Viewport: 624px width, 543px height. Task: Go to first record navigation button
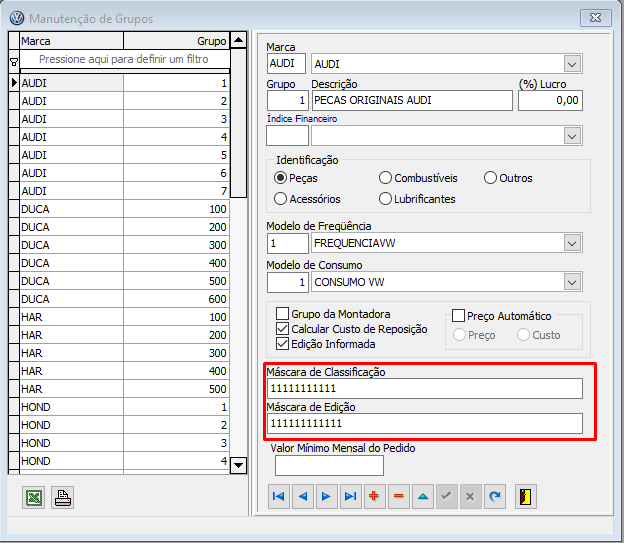(x=279, y=496)
